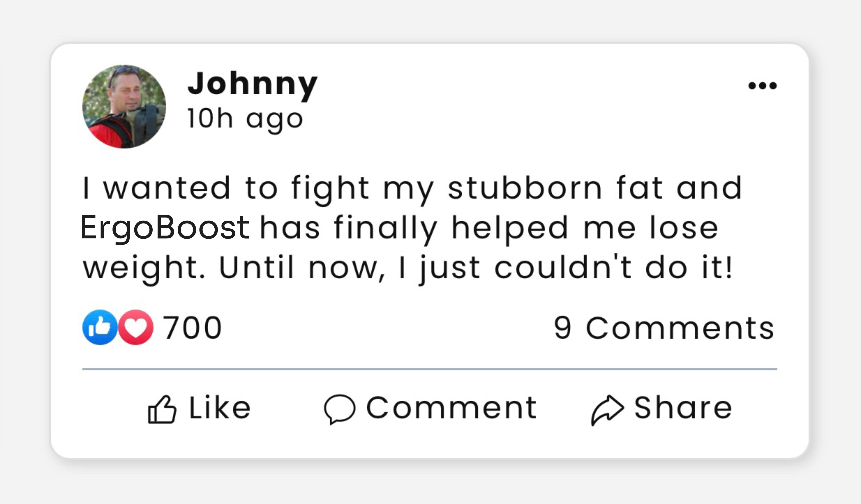This screenshot has height=504, width=861.
Task: Click the word ErgoBoost in the post
Action: (x=165, y=227)
